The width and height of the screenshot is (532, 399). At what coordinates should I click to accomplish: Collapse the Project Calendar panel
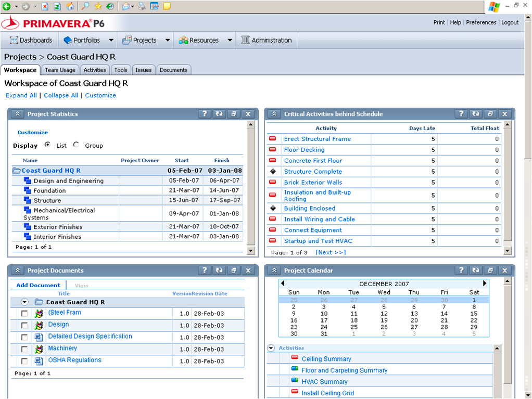pos(274,270)
